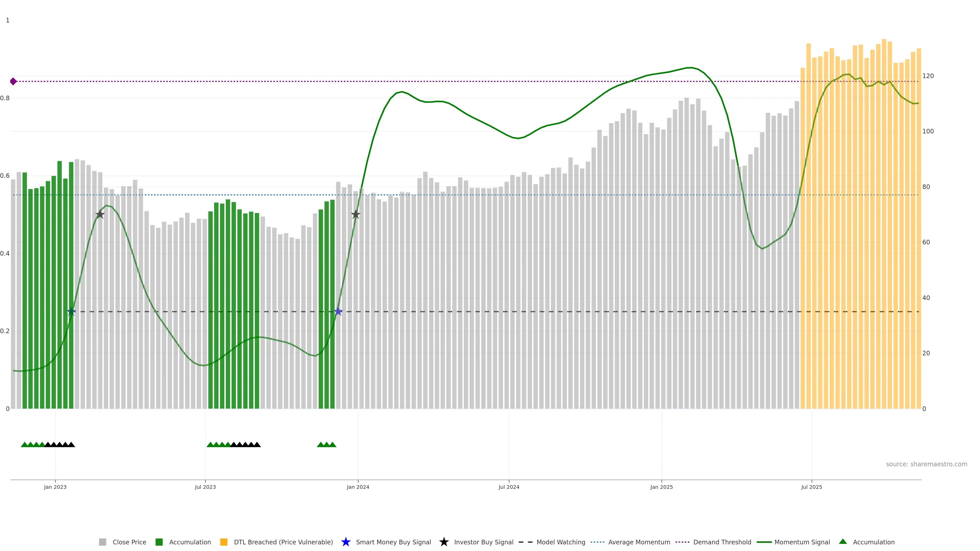Click the green Accumulation triangle legend icon

pyautogui.click(x=843, y=542)
